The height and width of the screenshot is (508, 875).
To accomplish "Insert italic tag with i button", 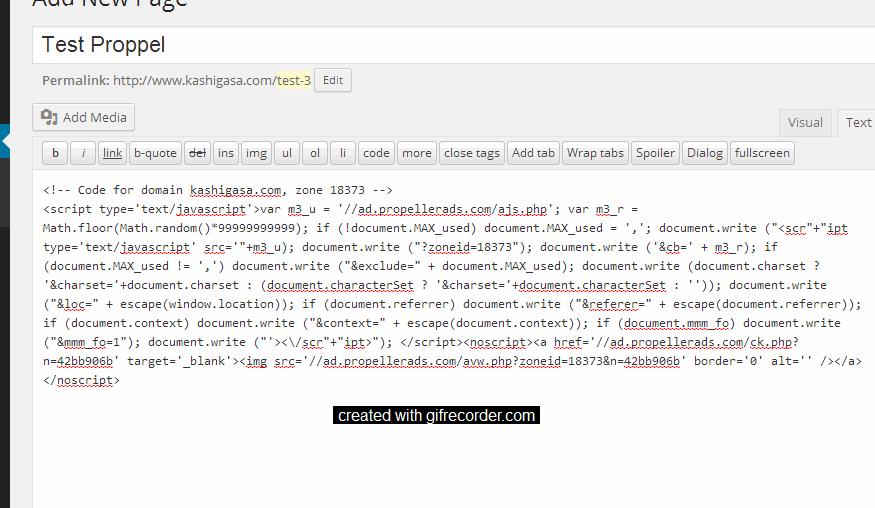I will click(x=83, y=153).
